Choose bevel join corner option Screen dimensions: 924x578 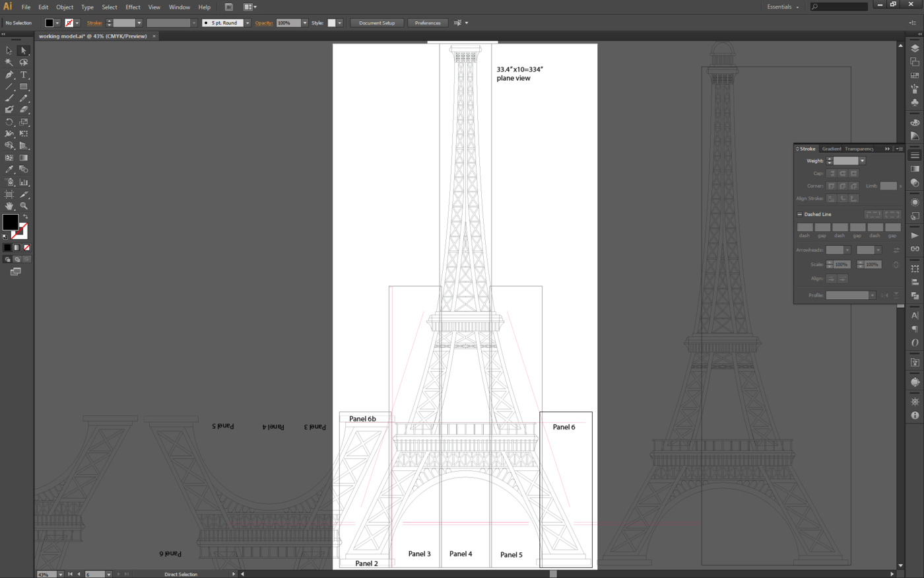pyautogui.click(x=853, y=186)
